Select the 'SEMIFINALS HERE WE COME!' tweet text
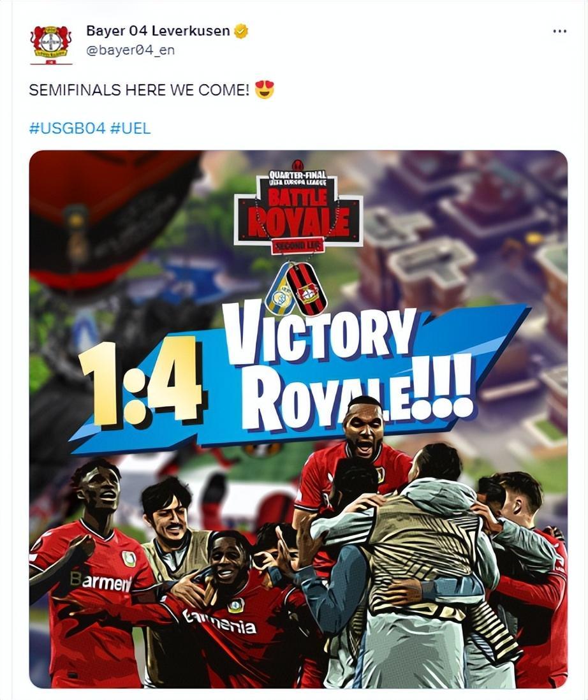This screenshot has height=700, width=588. pos(139,90)
